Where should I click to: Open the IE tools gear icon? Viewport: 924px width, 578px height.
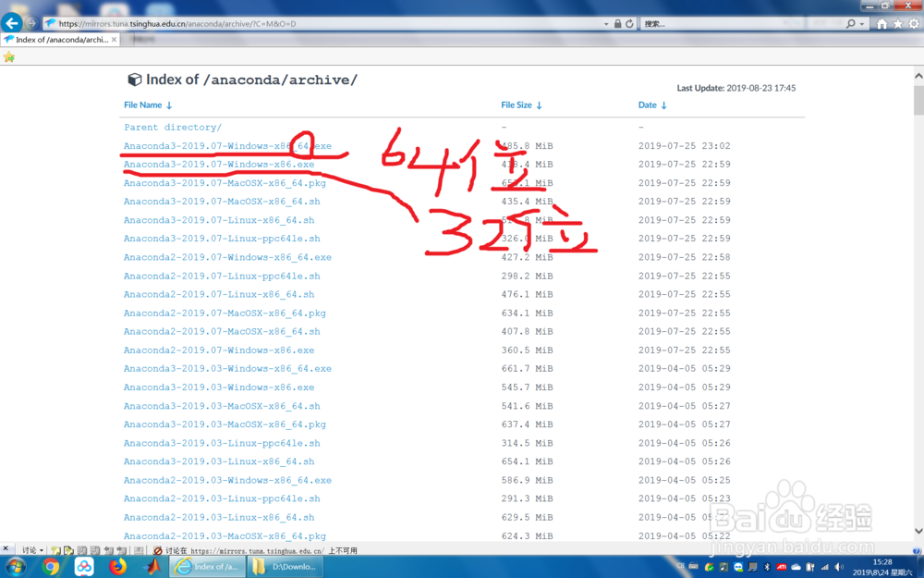(x=914, y=24)
